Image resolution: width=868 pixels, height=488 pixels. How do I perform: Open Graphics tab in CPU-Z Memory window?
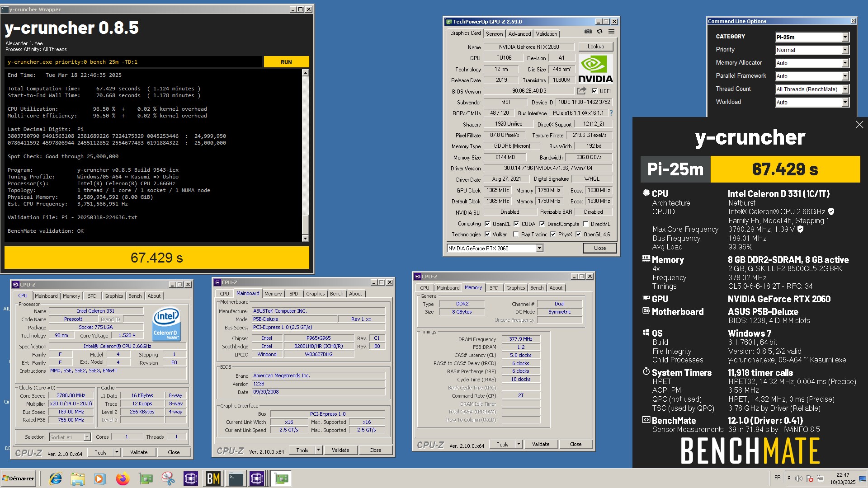coord(515,288)
